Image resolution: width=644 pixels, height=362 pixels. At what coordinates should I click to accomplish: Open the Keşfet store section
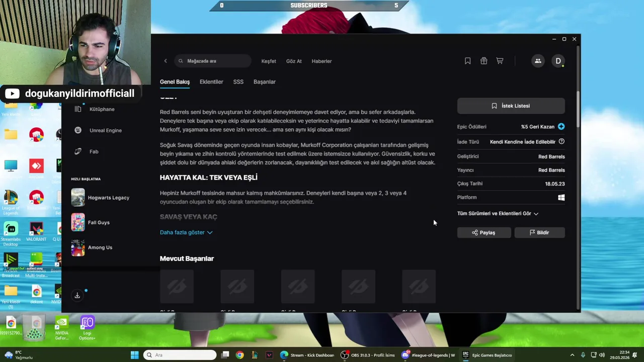[269, 61]
